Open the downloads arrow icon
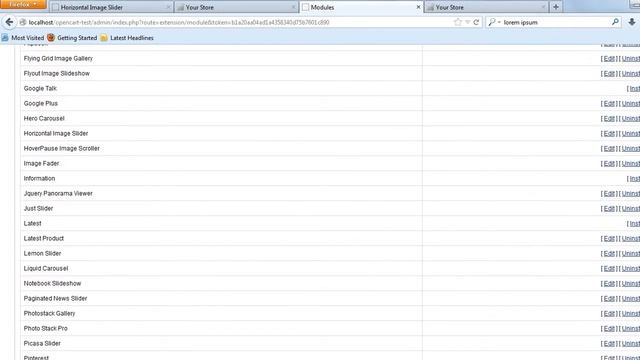This screenshot has height=360, width=640. [631, 22]
